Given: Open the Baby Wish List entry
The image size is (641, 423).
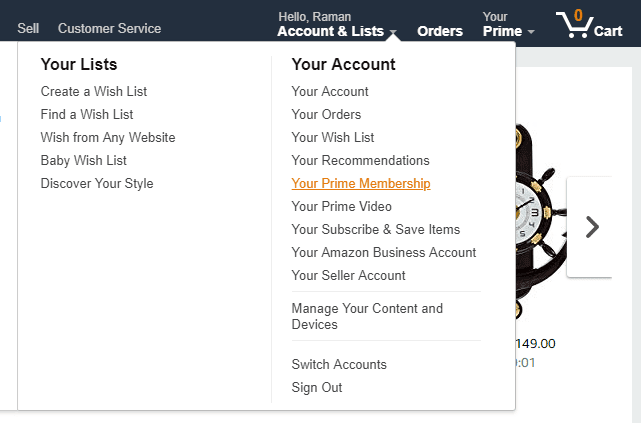Looking at the screenshot, I should pyautogui.click(x=83, y=161).
